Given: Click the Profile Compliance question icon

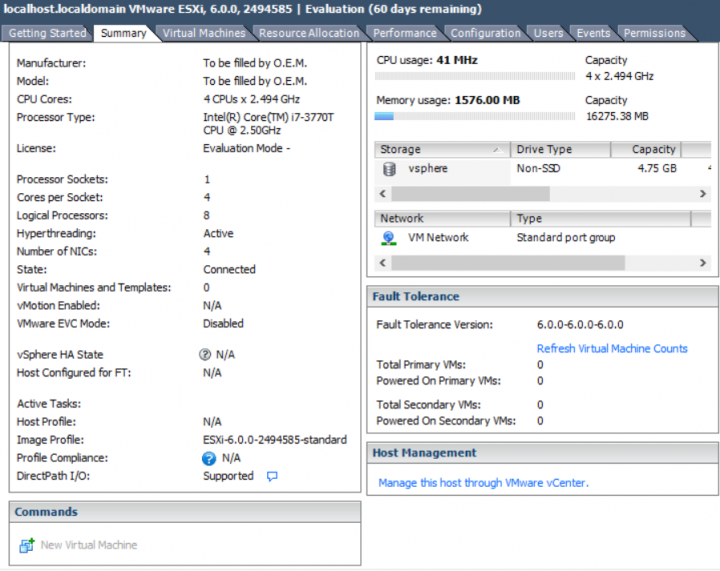Looking at the screenshot, I should pyautogui.click(x=209, y=458).
